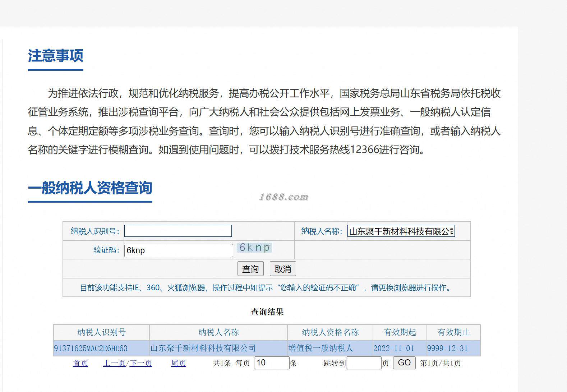567x392 pixels.
Task: Click the 纳税人名称 column header
Action: point(218,332)
